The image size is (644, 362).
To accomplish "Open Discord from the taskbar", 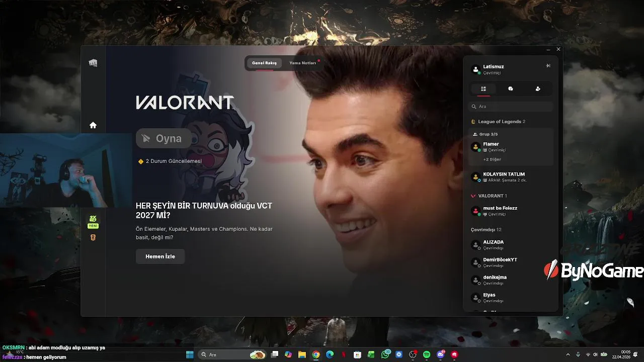I will 441,354.
